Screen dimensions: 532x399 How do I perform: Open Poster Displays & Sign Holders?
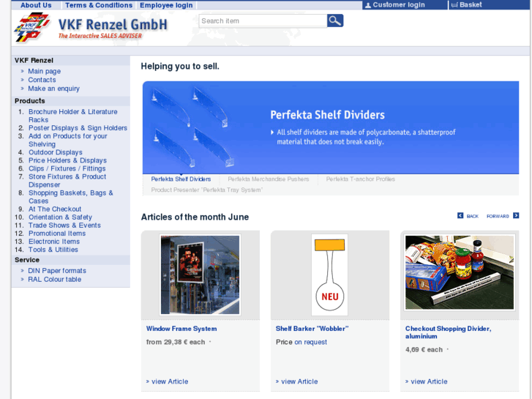[x=78, y=128]
